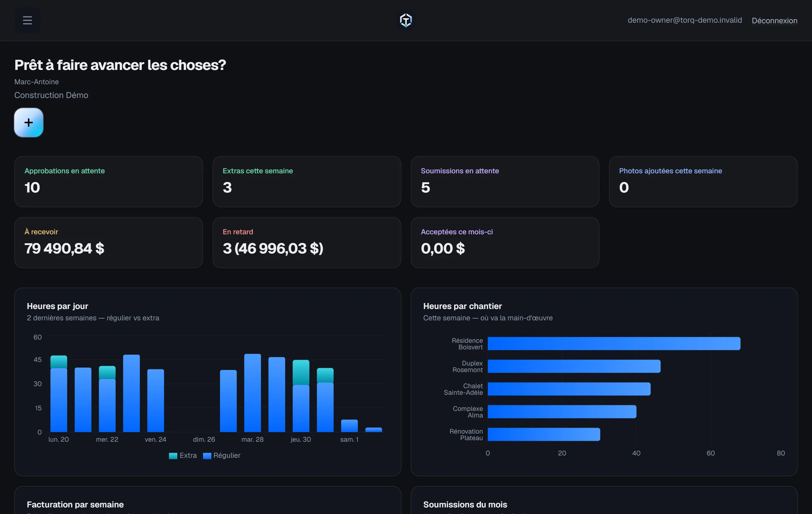Select the Duplex Rosemont hours bar
This screenshot has width=812, height=514.
pyautogui.click(x=574, y=366)
